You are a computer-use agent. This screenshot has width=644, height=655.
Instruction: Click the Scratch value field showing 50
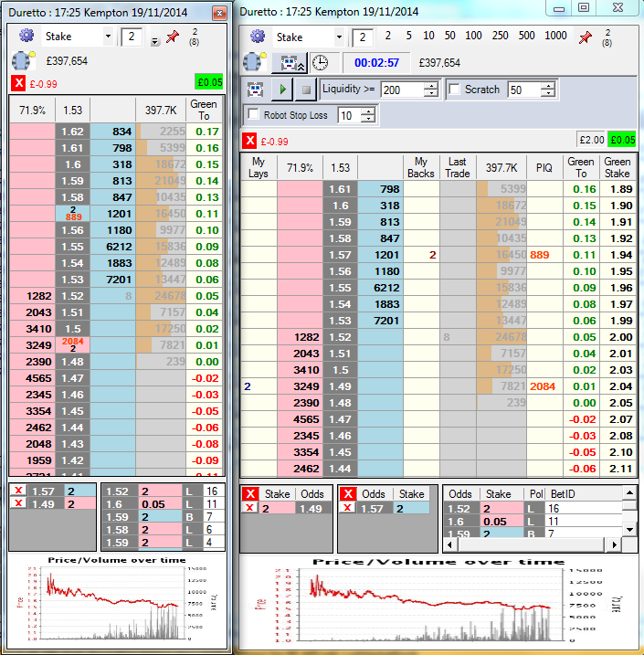point(524,90)
